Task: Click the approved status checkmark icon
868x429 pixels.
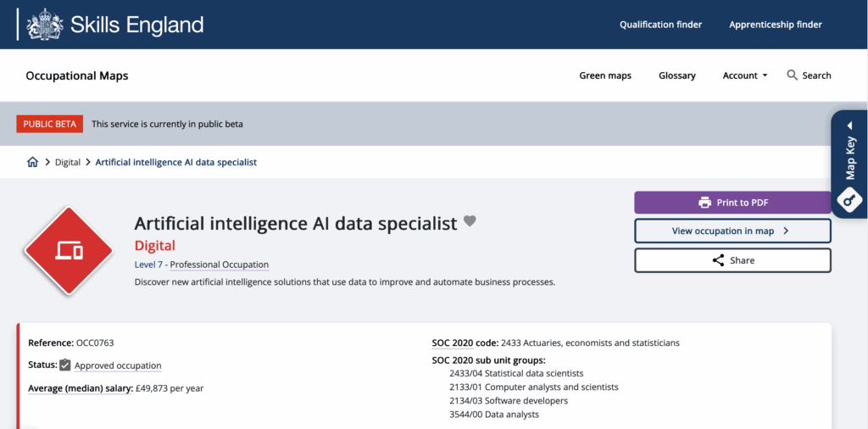Action: 65,365
